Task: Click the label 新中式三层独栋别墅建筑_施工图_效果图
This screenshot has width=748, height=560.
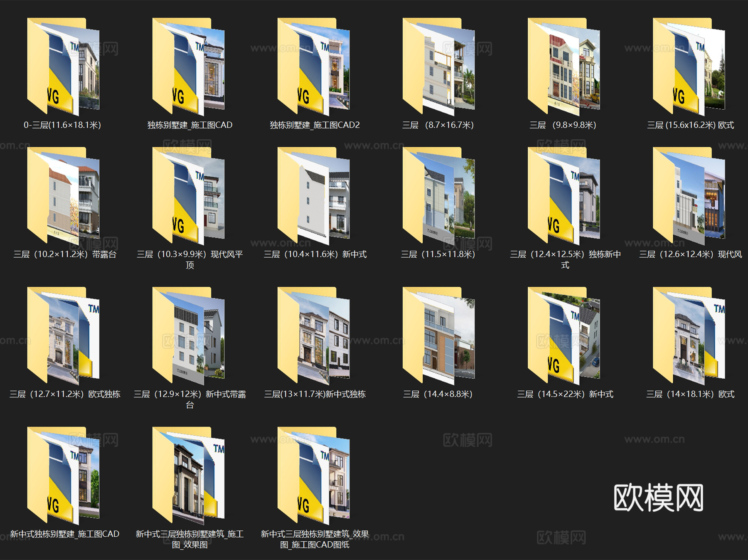Action: pyautogui.click(x=190, y=539)
